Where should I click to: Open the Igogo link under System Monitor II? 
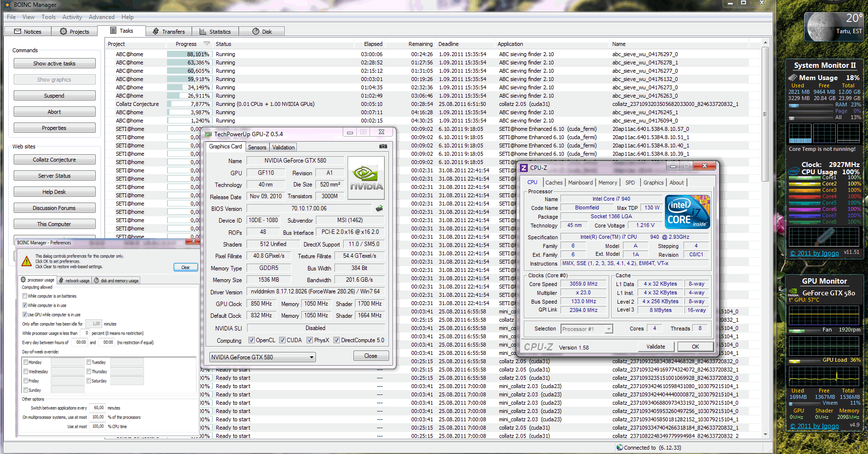(x=815, y=253)
